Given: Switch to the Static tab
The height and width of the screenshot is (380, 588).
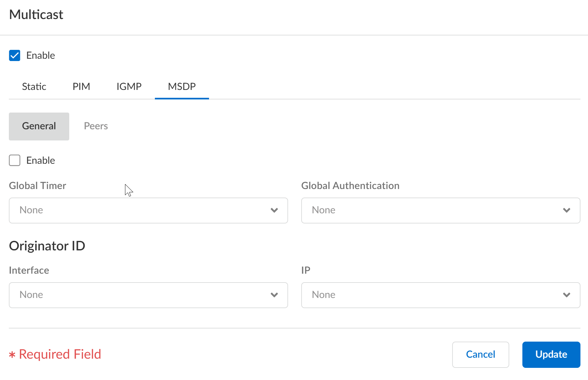Looking at the screenshot, I should (34, 87).
